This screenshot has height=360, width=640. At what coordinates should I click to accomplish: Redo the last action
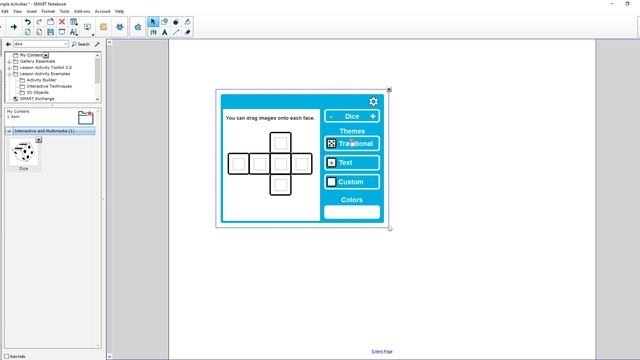[x=39, y=22]
